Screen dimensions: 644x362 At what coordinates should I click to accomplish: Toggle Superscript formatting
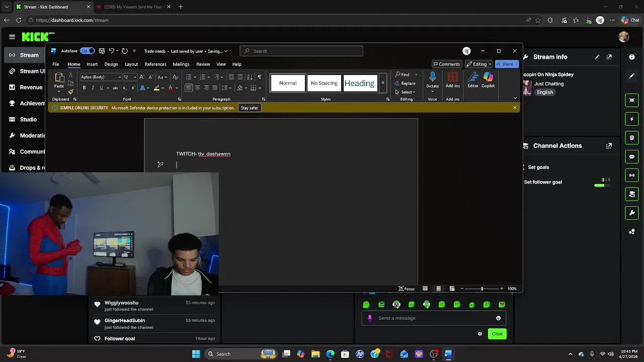(132, 88)
